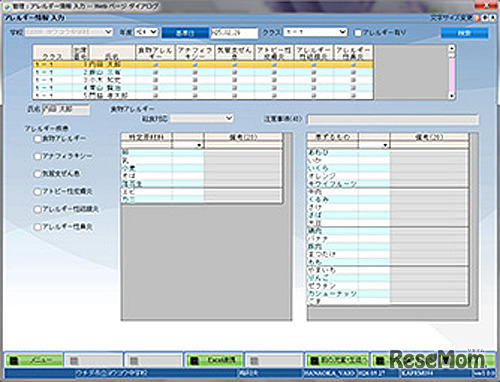Toggle 食物アレルギー box in student 2 row
Screen dimensions: 500x382
pos(155,72)
